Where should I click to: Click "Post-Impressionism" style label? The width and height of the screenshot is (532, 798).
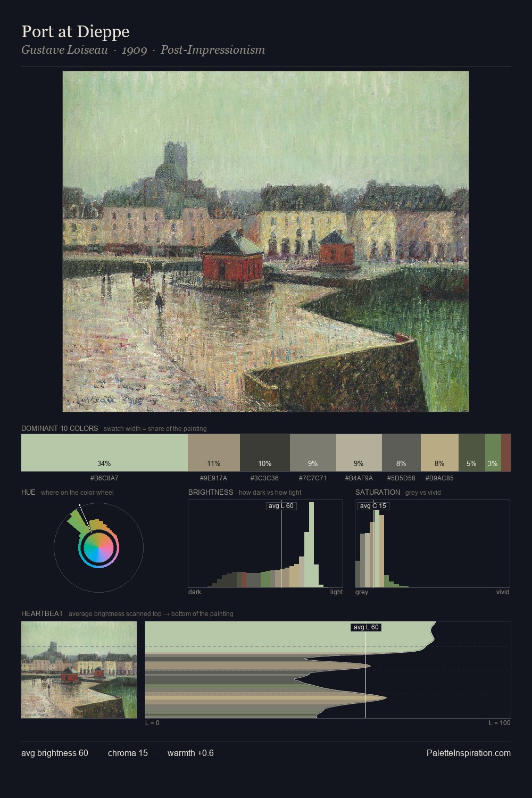point(213,50)
